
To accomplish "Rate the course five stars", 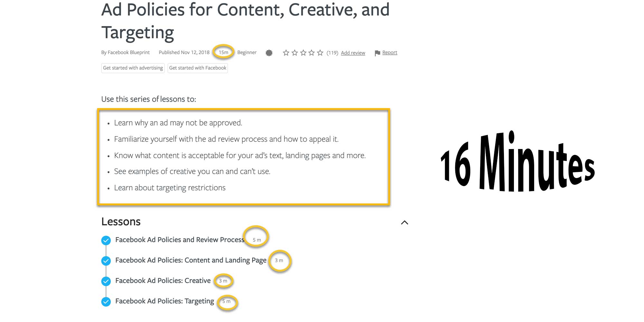I will click(320, 53).
